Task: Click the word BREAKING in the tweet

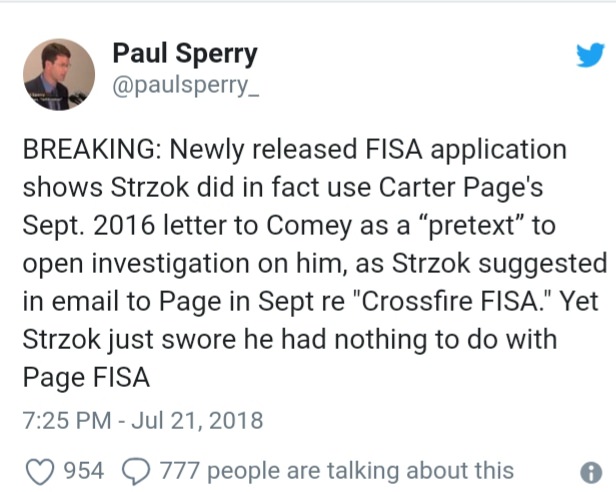Action: pyautogui.click(x=89, y=149)
